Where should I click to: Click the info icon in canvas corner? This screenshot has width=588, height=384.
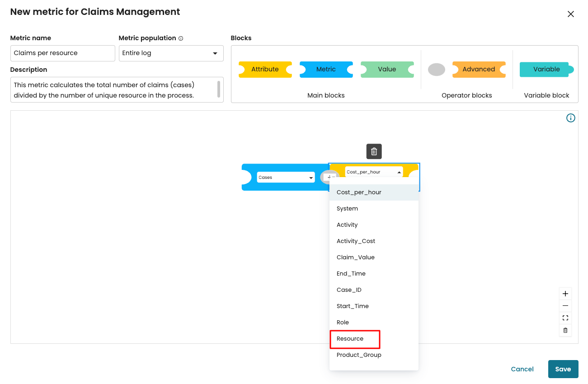(571, 118)
